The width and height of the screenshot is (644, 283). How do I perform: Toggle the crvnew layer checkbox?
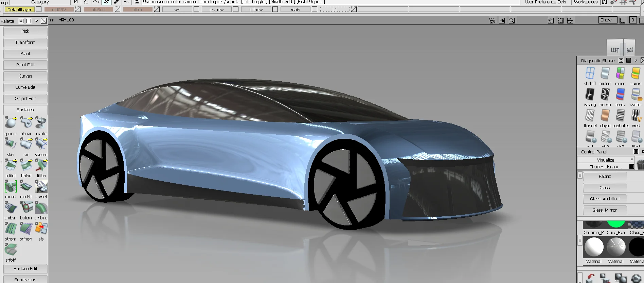(x=236, y=10)
